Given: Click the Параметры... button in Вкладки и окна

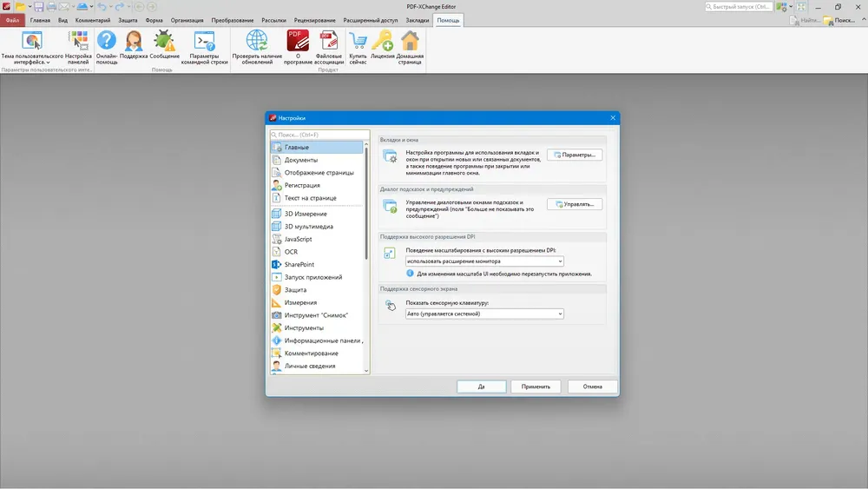Looking at the screenshot, I should 574,155.
